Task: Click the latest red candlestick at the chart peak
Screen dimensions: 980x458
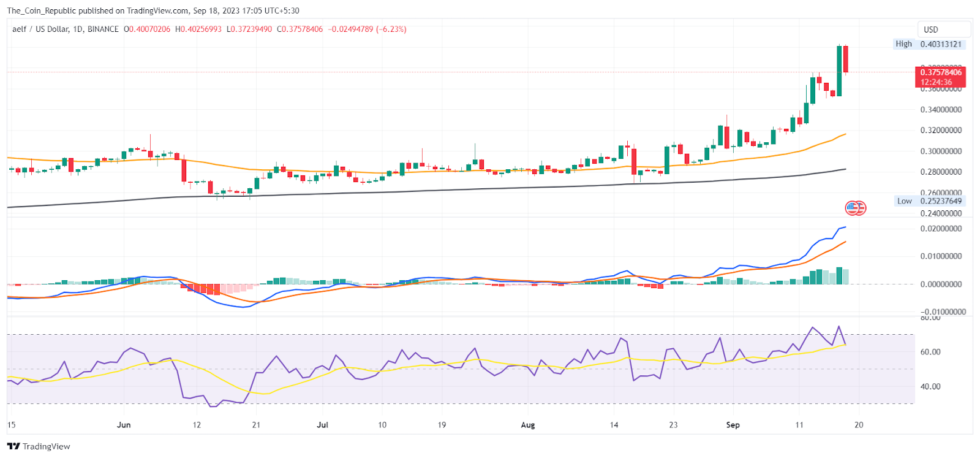Action: [846, 59]
